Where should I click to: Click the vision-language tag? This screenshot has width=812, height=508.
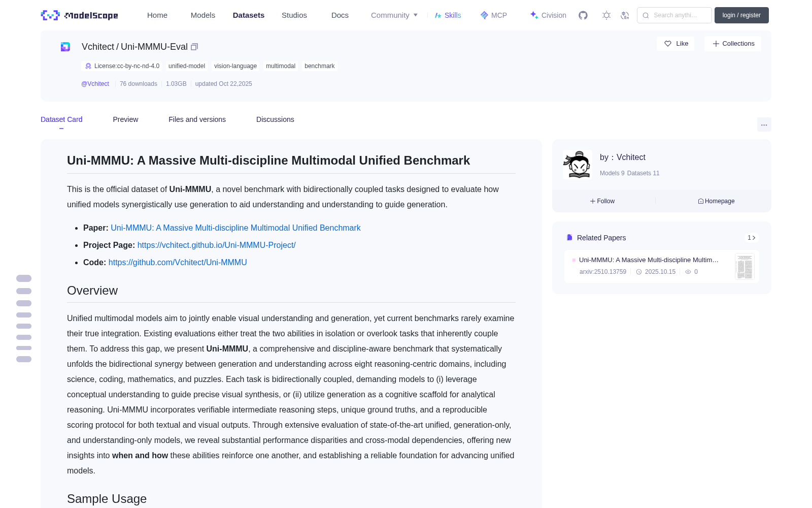pyautogui.click(x=235, y=66)
